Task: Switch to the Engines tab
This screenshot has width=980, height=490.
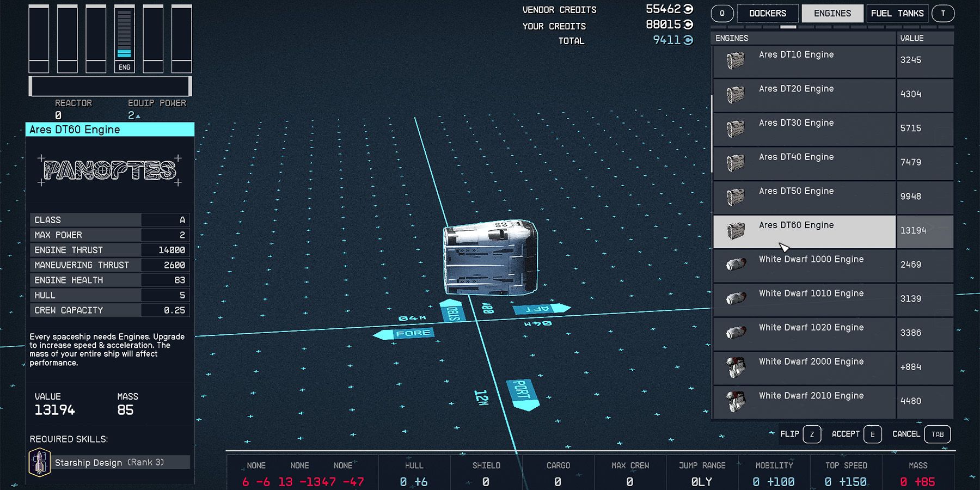Action: click(x=832, y=14)
